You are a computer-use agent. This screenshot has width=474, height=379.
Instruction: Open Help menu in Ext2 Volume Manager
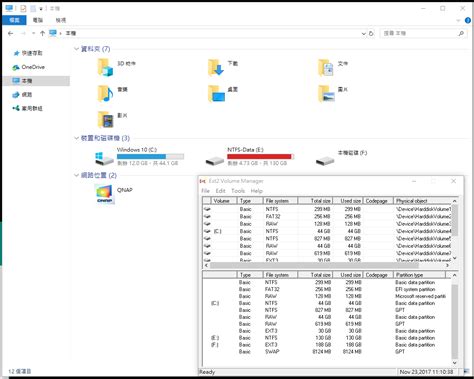(x=256, y=191)
